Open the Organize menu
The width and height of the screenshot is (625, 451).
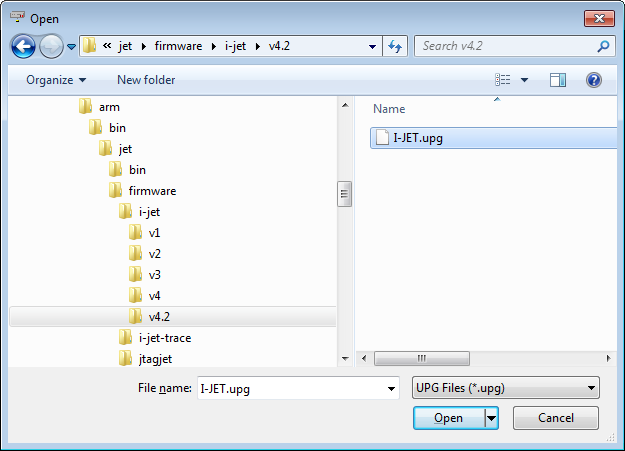click(x=56, y=80)
